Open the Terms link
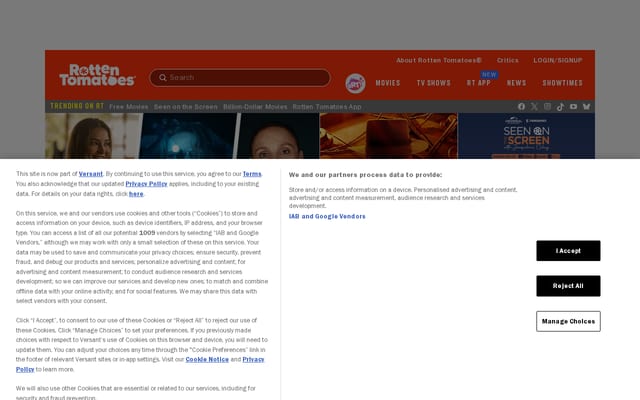 pos(252,174)
